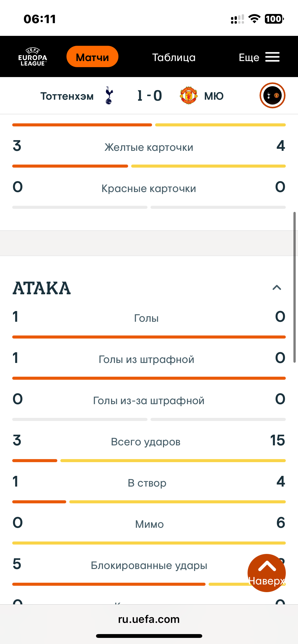Tap the 1 - 0 match score

(x=150, y=96)
